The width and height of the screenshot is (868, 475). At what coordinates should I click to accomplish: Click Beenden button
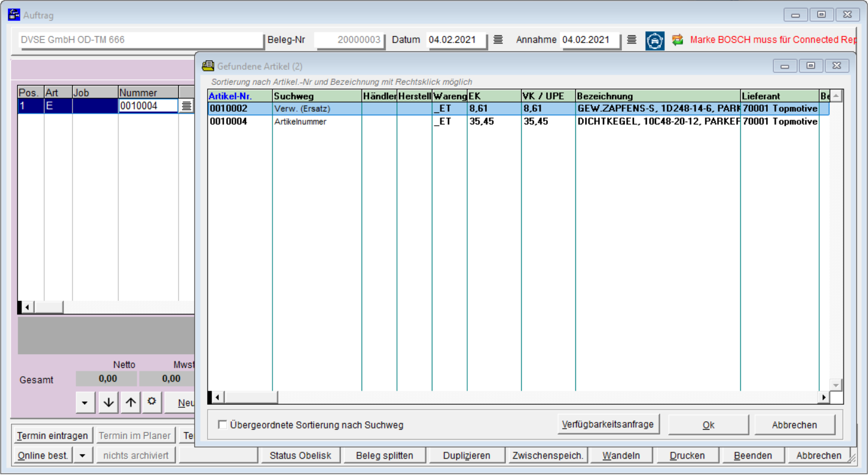point(753,455)
